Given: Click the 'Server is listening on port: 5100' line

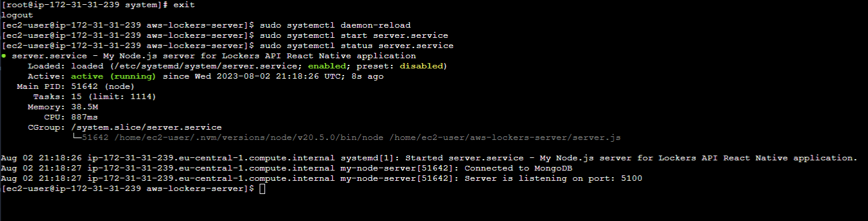Looking at the screenshot, I should pyautogui.click(x=553, y=178).
